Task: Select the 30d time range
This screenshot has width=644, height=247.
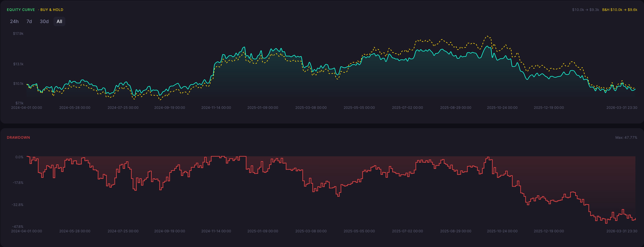Action: (44, 21)
